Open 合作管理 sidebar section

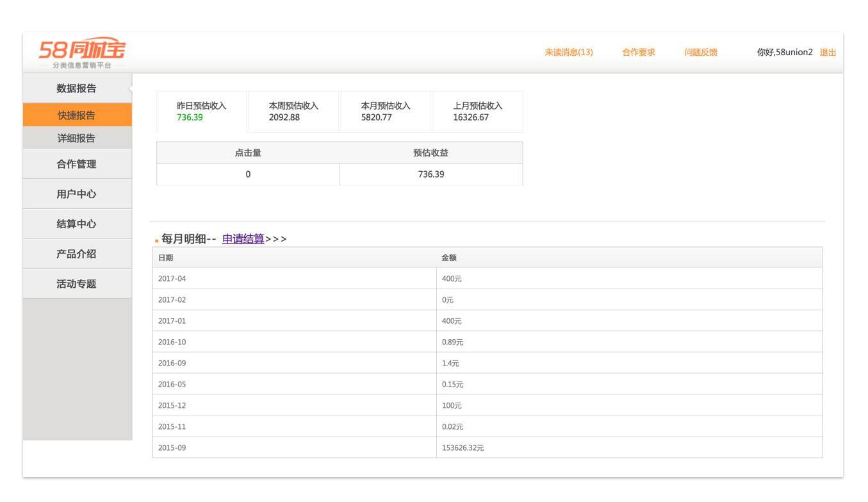click(77, 164)
